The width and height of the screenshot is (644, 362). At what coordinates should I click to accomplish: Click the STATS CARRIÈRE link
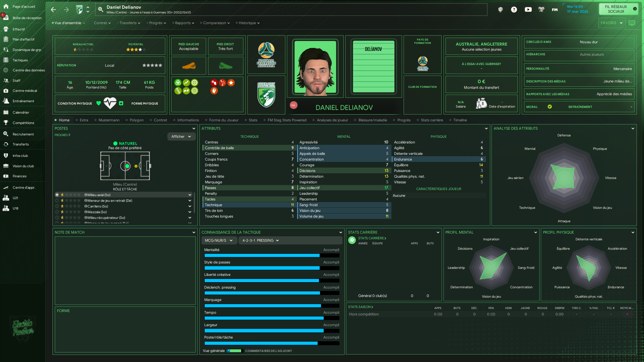372,238
